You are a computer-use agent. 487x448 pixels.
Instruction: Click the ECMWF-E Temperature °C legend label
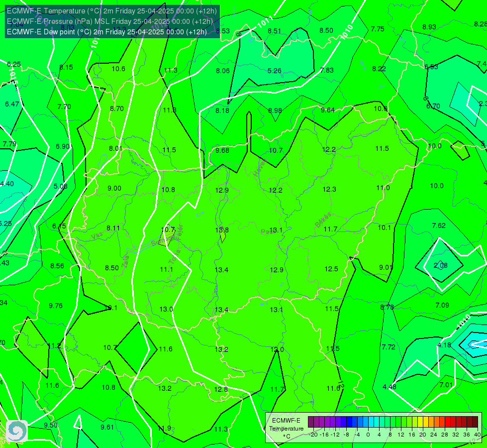pos(286,429)
